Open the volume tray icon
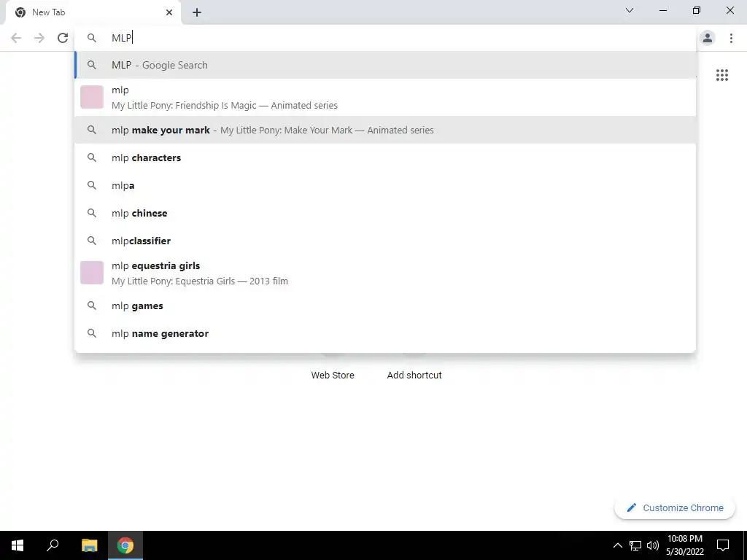This screenshot has height=560, width=747. pos(653,545)
